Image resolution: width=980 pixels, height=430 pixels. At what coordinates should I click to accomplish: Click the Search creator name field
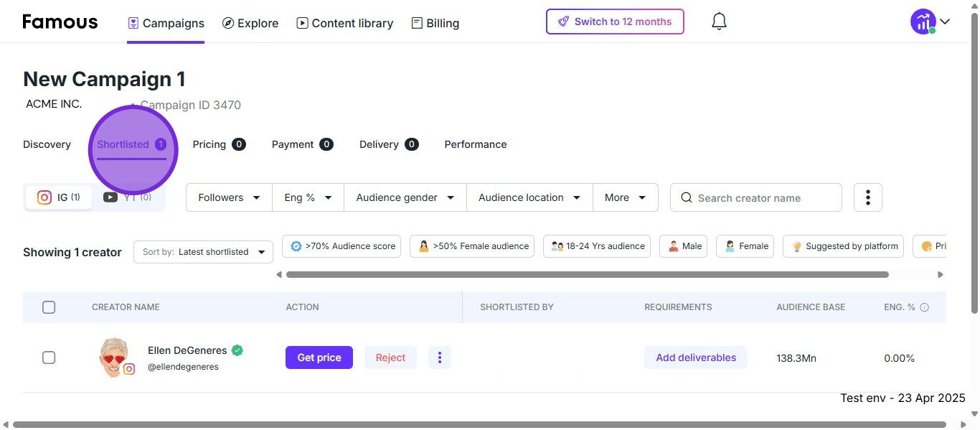point(756,197)
